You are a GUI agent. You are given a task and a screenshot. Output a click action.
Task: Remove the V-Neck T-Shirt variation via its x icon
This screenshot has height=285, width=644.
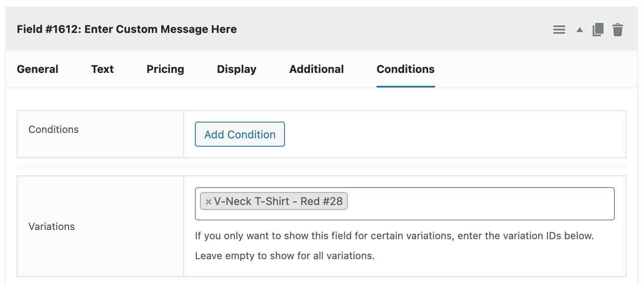point(208,201)
